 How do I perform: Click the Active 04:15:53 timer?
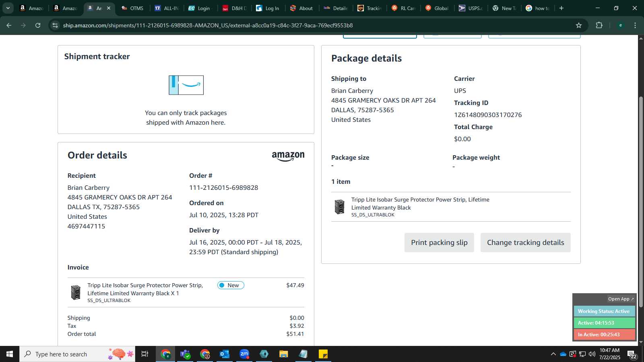pos(604,323)
